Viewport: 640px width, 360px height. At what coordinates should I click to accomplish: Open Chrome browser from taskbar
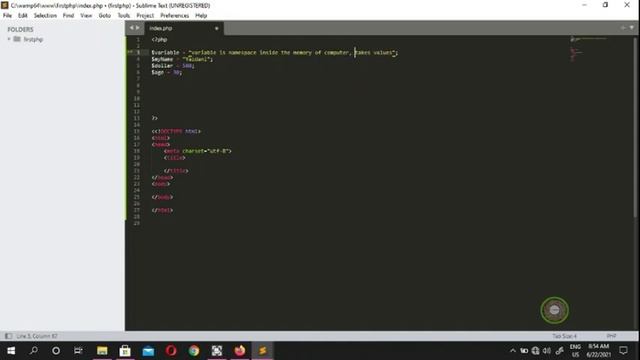point(194,351)
